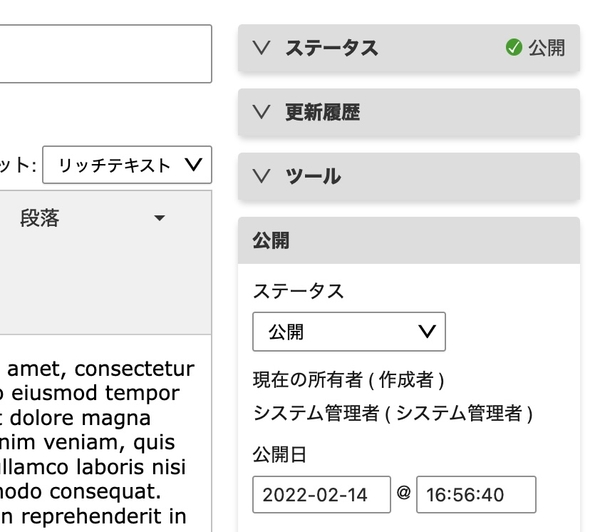The width and height of the screenshot is (600, 532).
Task: Click the small arrow beside 段落
Action: point(159,218)
